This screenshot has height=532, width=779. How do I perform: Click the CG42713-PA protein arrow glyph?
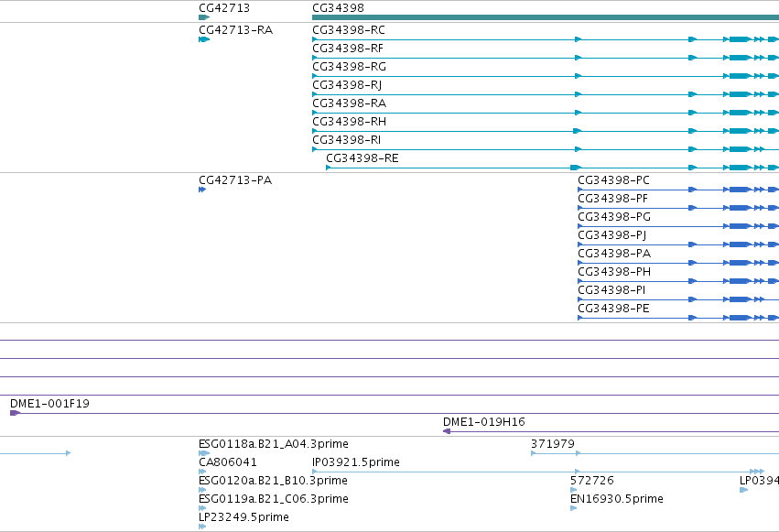coord(202,190)
